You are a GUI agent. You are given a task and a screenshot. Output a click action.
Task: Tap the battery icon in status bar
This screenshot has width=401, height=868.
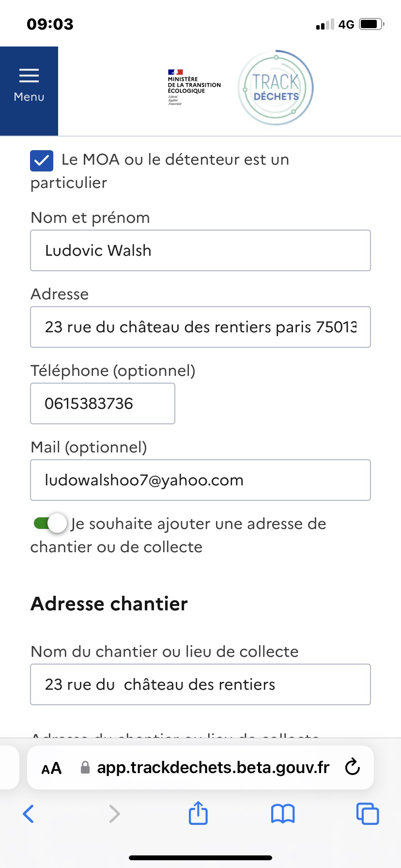371,24
